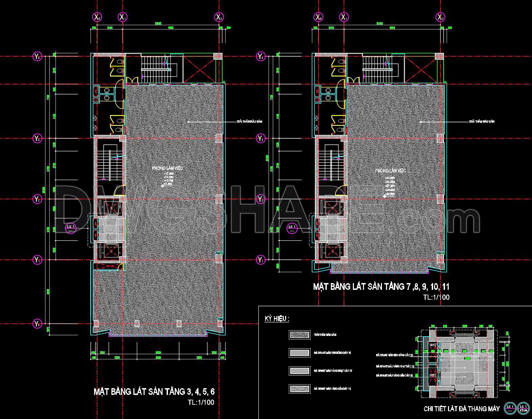Click the VÀNG NHẠT granite legend swatch
Screen dimensions: 532x419
coord(299,371)
